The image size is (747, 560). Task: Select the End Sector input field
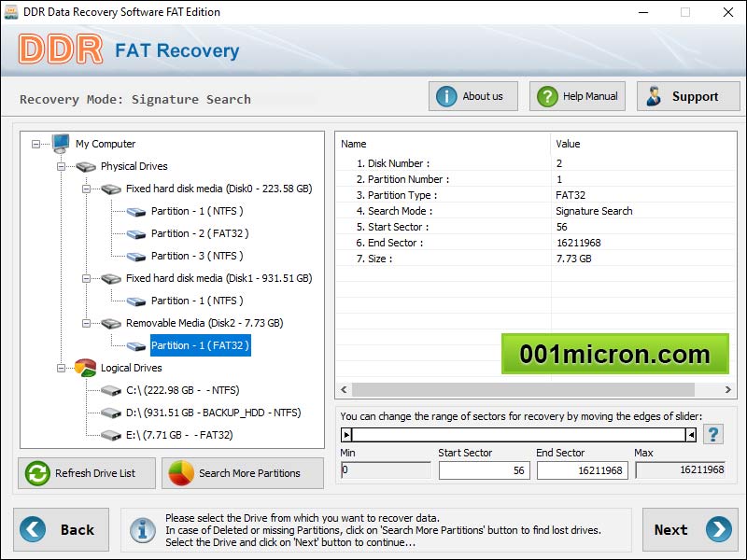pos(583,470)
